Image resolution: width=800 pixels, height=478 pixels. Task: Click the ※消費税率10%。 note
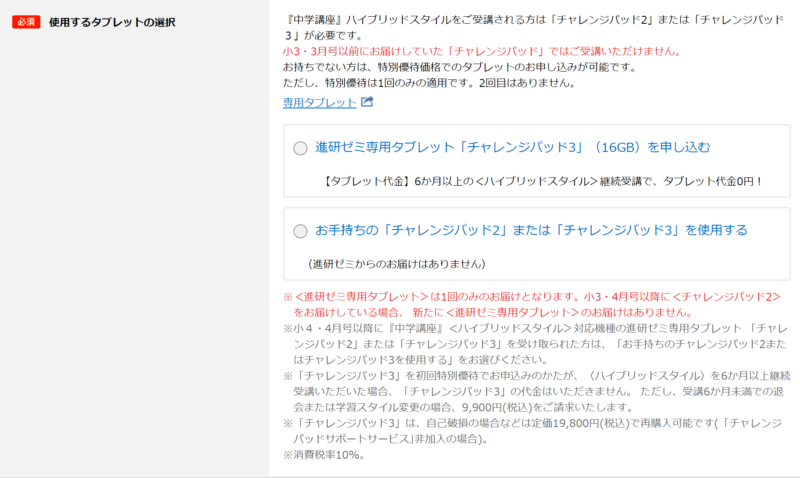(324, 455)
